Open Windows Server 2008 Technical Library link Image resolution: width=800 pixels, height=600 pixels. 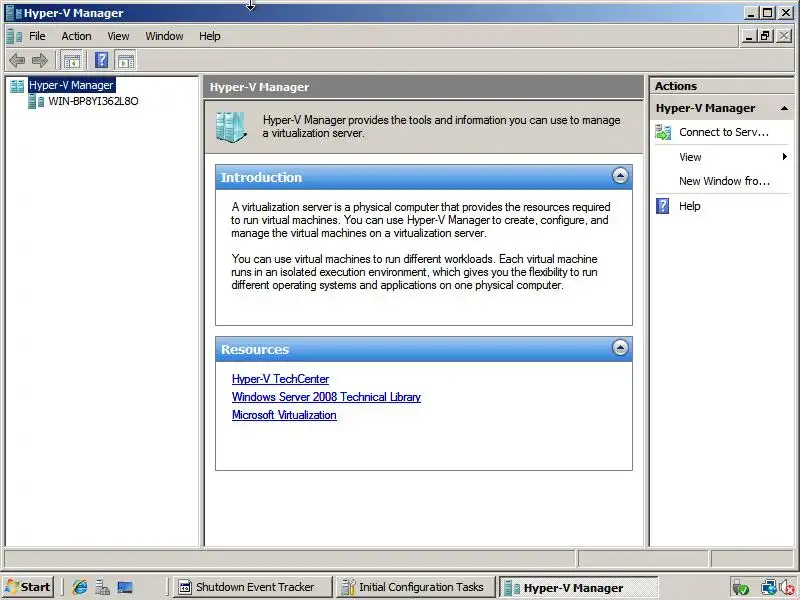pyautogui.click(x=326, y=397)
